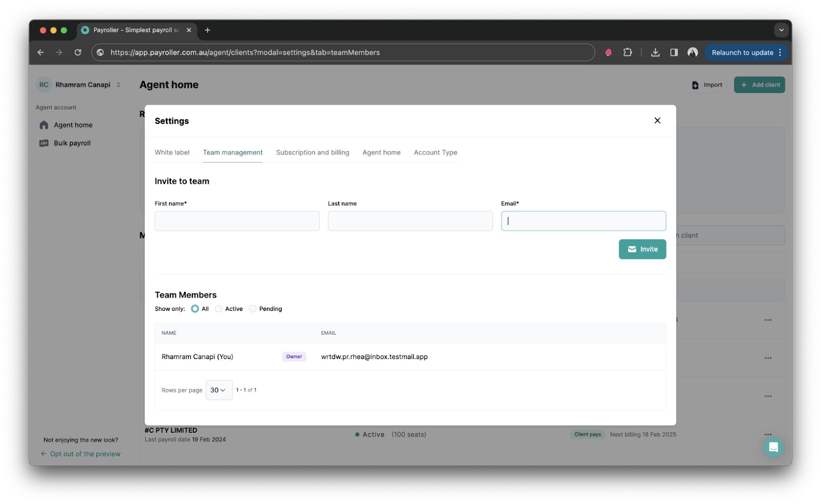Viewport: 821px width, 504px height.
Task: Click the Opt out of the preview link
Action: tap(85, 454)
